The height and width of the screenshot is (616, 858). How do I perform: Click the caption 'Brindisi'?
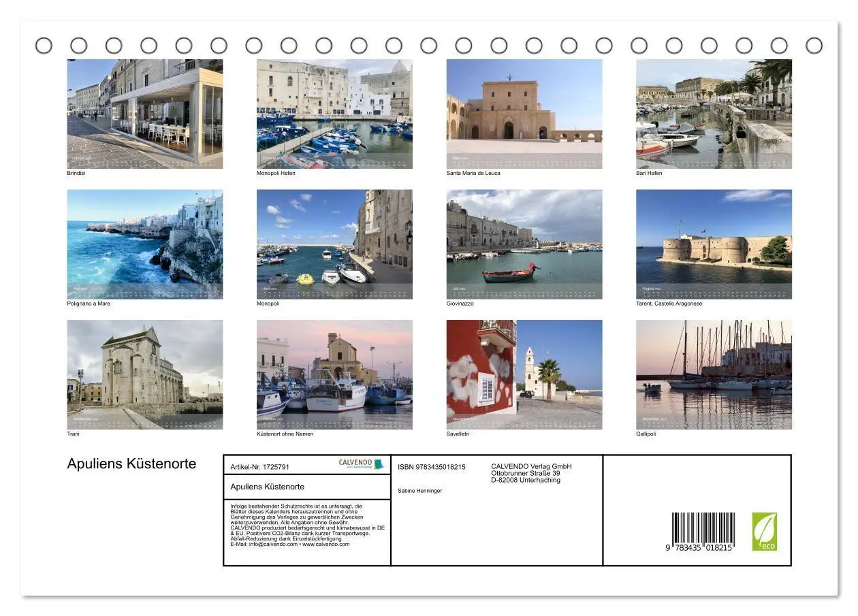coord(76,173)
